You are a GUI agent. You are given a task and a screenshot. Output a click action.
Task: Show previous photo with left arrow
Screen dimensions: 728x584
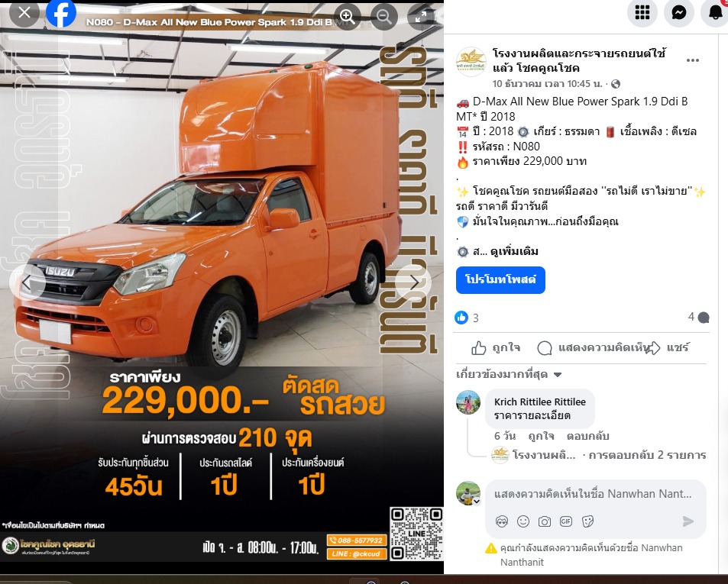coord(27,282)
